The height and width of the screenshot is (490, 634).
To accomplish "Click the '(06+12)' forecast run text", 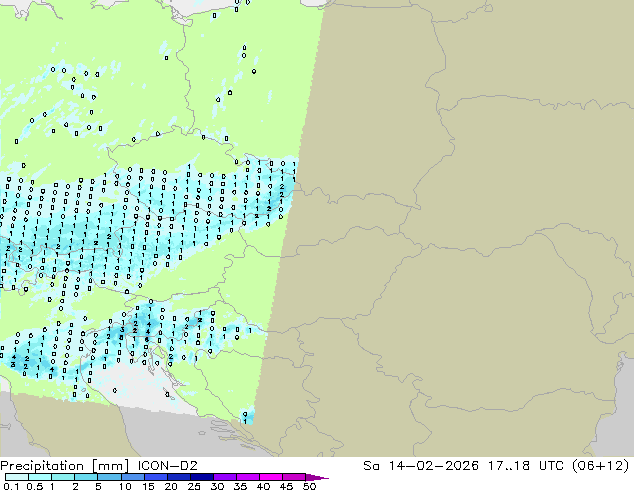I will (601, 466).
